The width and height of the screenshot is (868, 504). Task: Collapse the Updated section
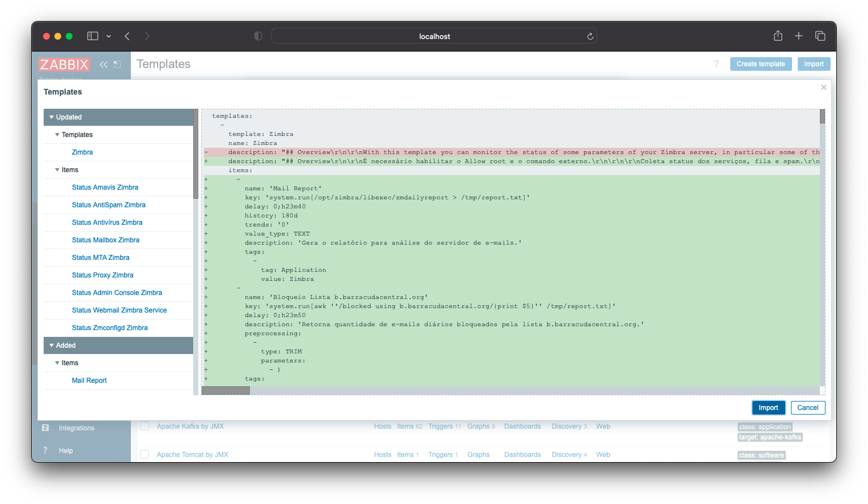pos(52,117)
